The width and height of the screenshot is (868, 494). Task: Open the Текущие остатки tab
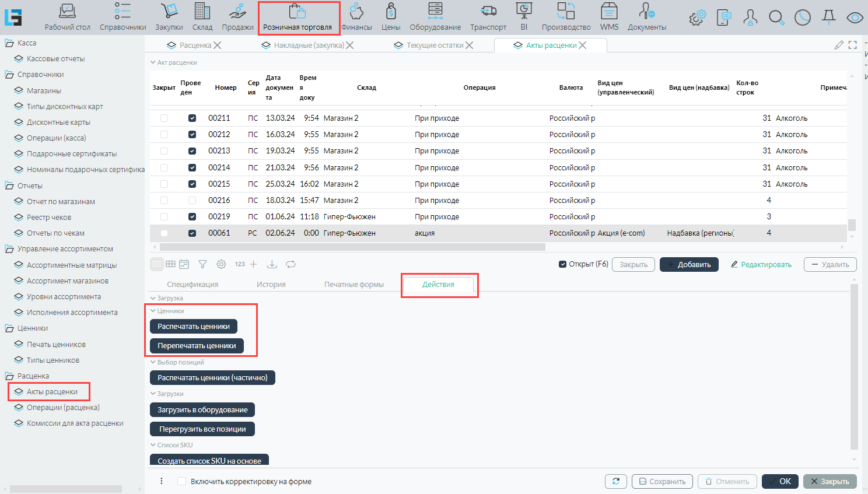pyautogui.click(x=434, y=45)
